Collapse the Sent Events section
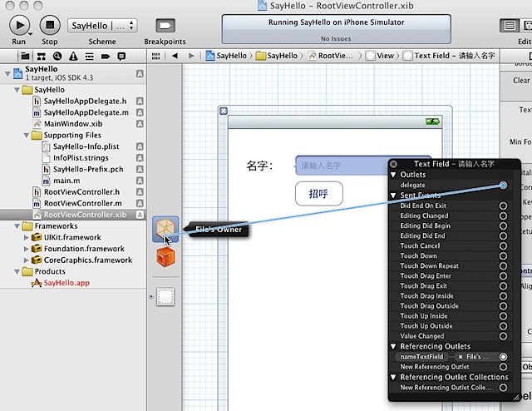 [393, 195]
